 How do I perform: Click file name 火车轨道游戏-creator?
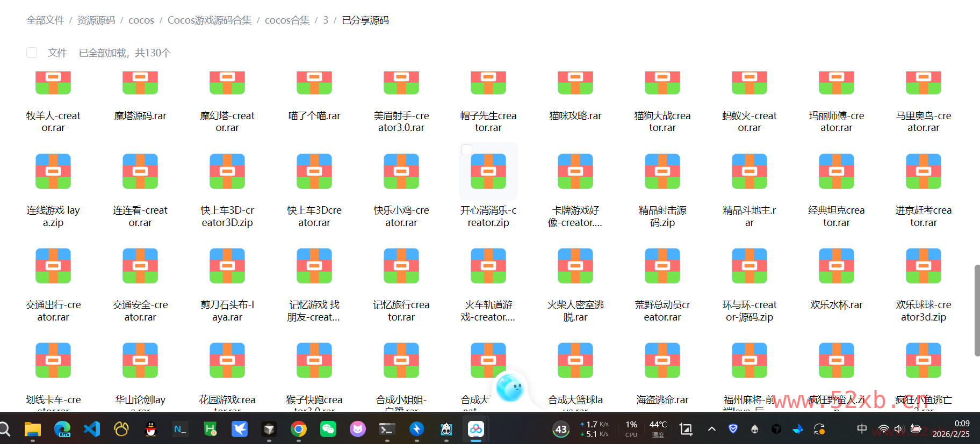pos(488,311)
